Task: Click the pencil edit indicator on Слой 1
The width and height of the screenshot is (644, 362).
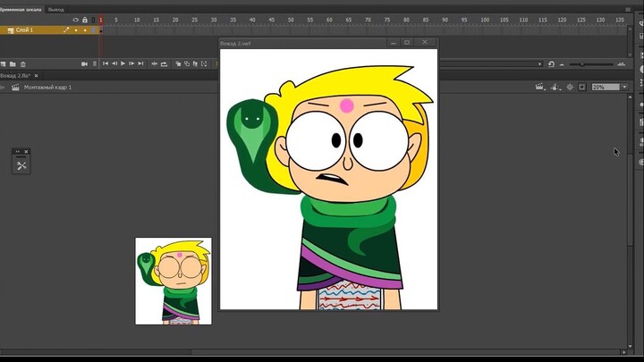Action: click(66, 30)
